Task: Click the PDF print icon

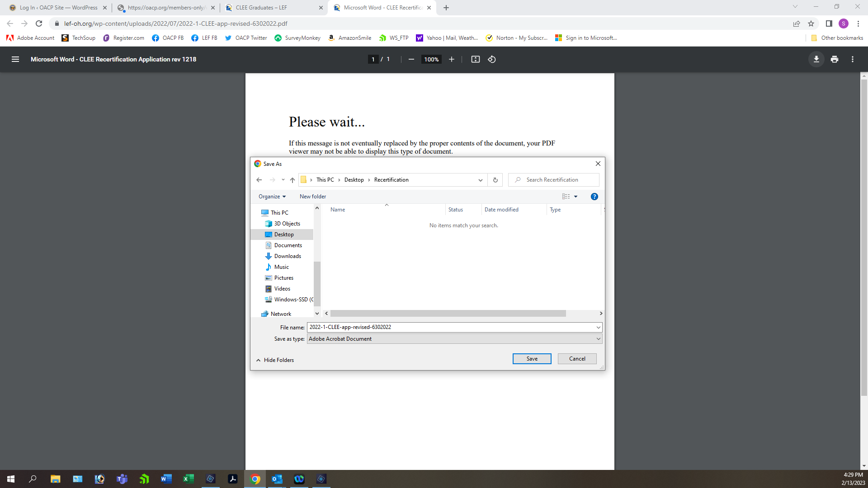Action: pyautogui.click(x=834, y=59)
